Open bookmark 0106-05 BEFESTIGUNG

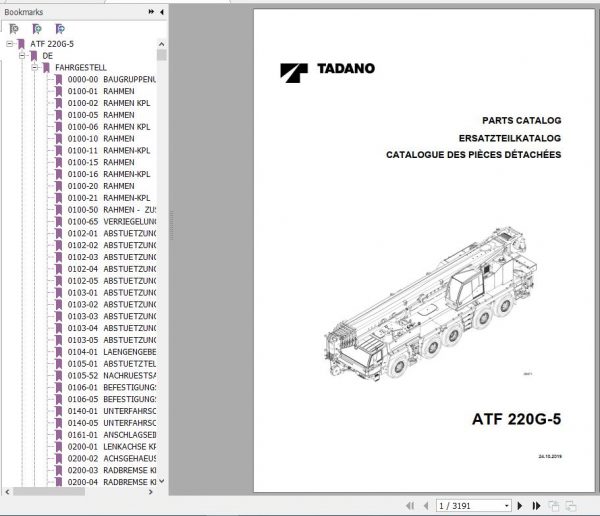111,399
